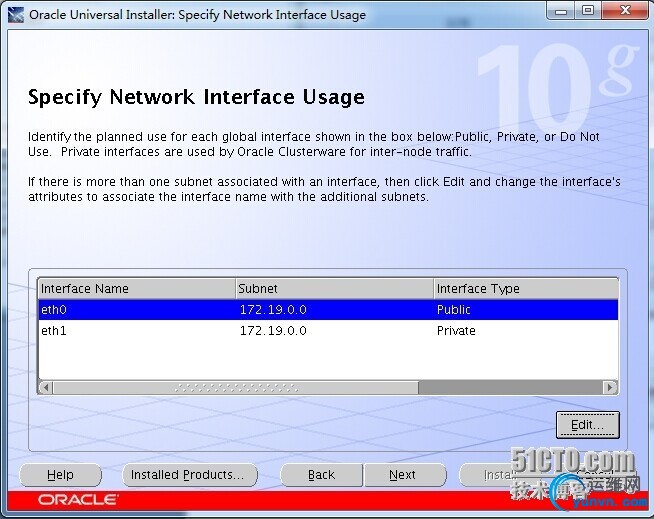Maximize the installer window
The width and height of the screenshot is (654, 519).
(588, 10)
